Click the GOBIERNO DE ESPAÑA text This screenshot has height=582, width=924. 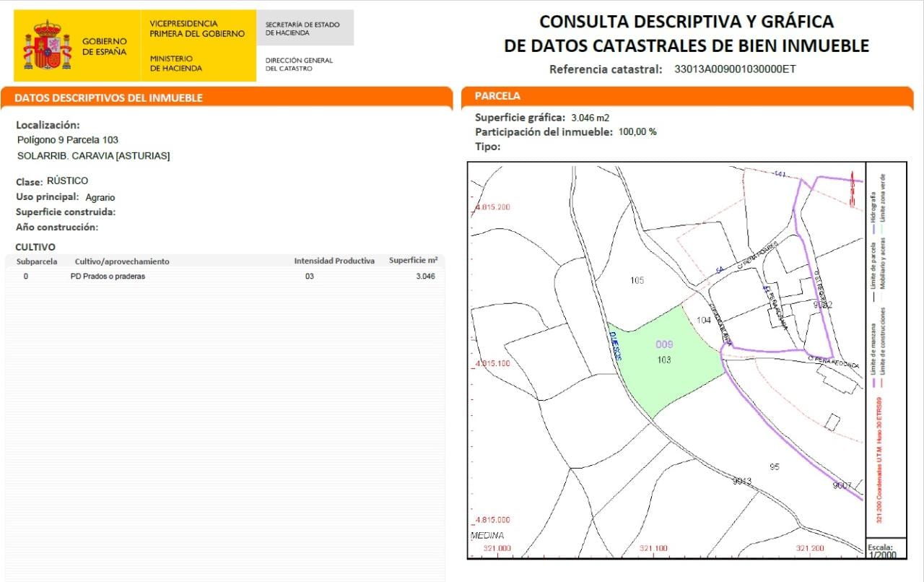tap(104, 47)
